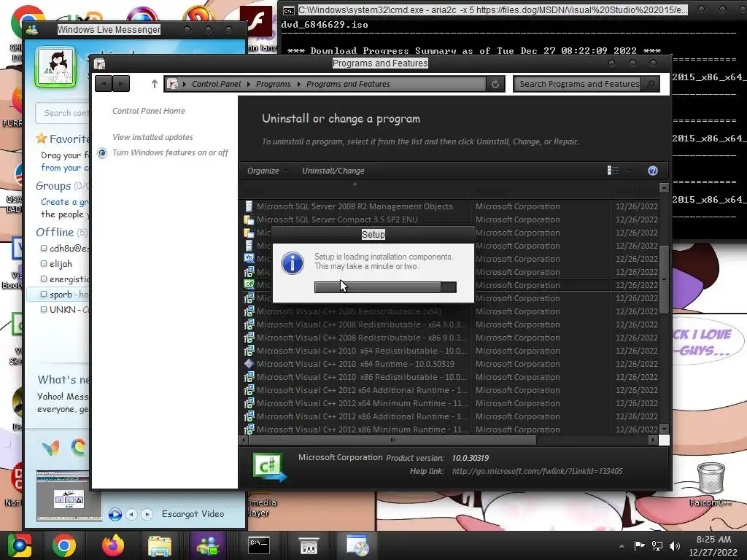This screenshot has width=747, height=560.
Task: Select contact elijah in Messenger
Action: 61,264
